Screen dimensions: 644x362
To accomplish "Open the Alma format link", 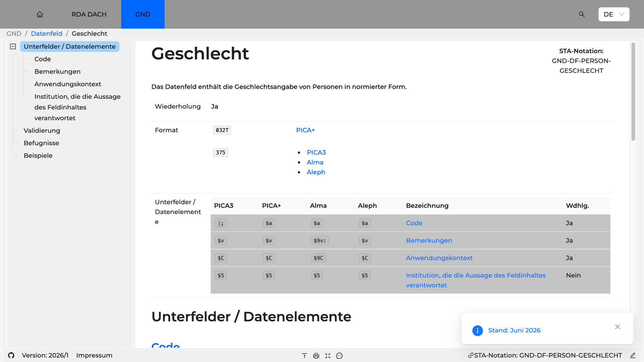I will pyautogui.click(x=315, y=162).
